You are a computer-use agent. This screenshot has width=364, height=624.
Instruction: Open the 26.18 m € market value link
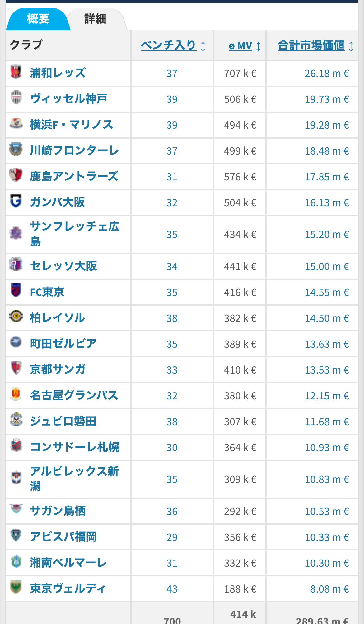[327, 74]
